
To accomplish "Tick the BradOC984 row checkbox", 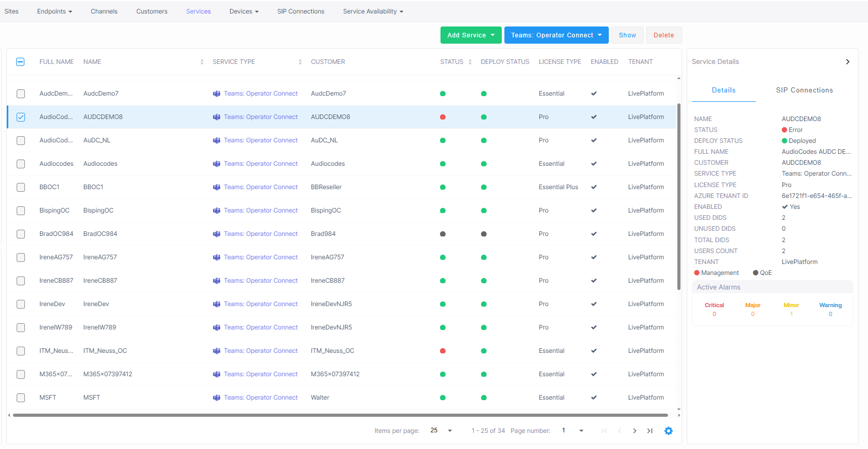I will pos(21,234).
